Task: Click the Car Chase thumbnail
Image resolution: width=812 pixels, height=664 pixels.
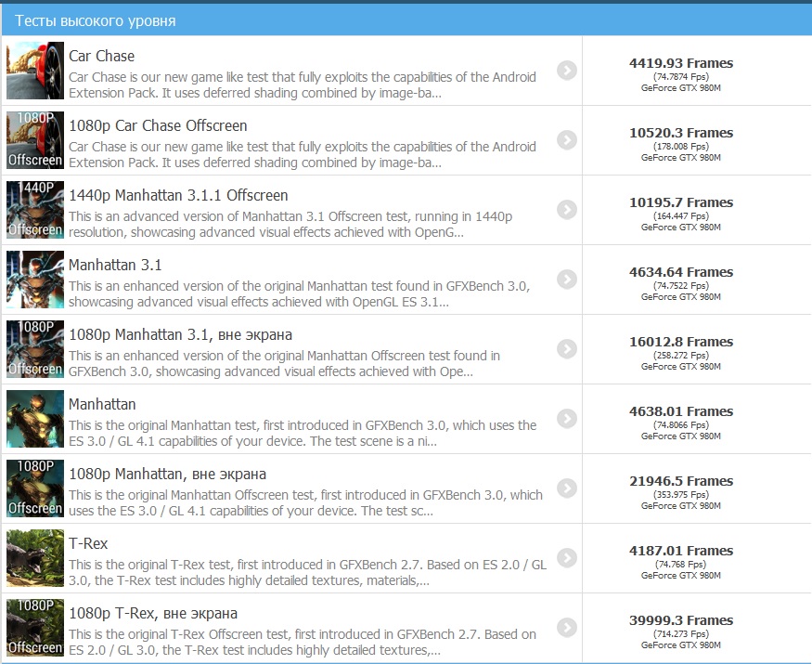Action: pyautogui.click(x=35, y=71)
